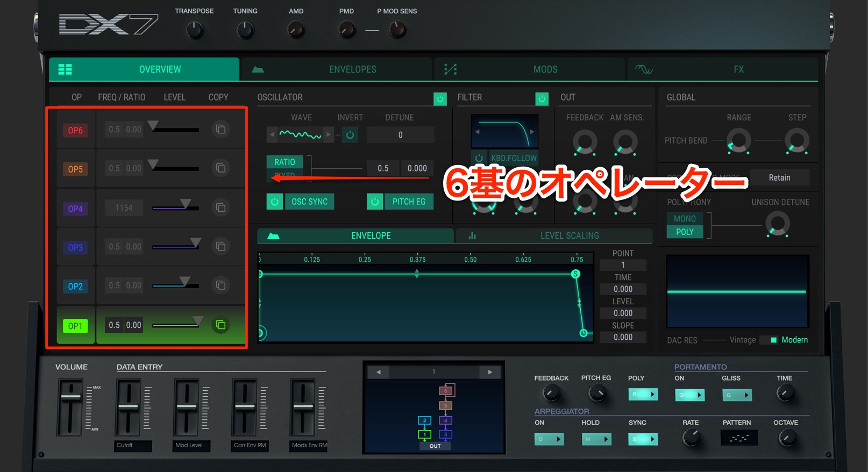The height and width of the screenshot is (472, 868).
Task: Open the ENVELOPE sub-tab
Action: pos(355,235)
